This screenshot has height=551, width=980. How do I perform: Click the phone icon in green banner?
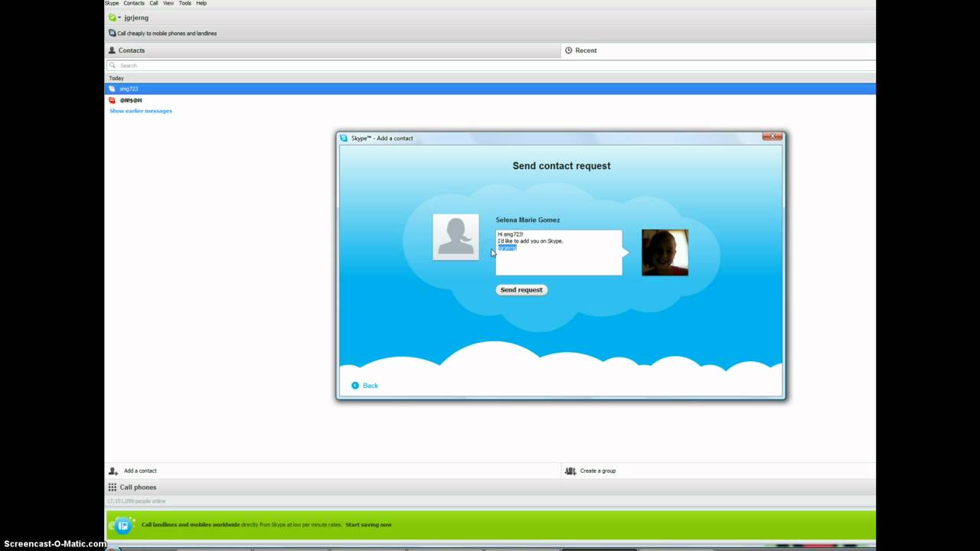coord(122,526)
